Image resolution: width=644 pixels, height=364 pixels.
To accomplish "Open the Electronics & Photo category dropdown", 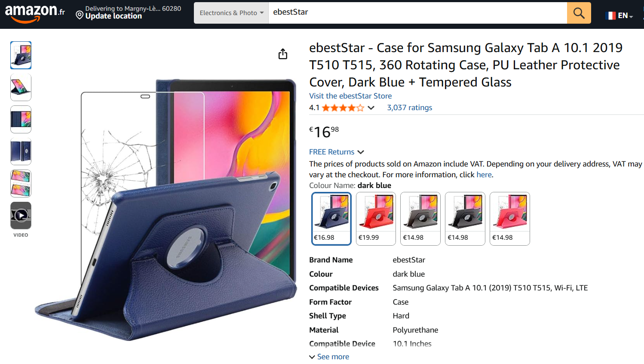I will (x=231, y=12).
